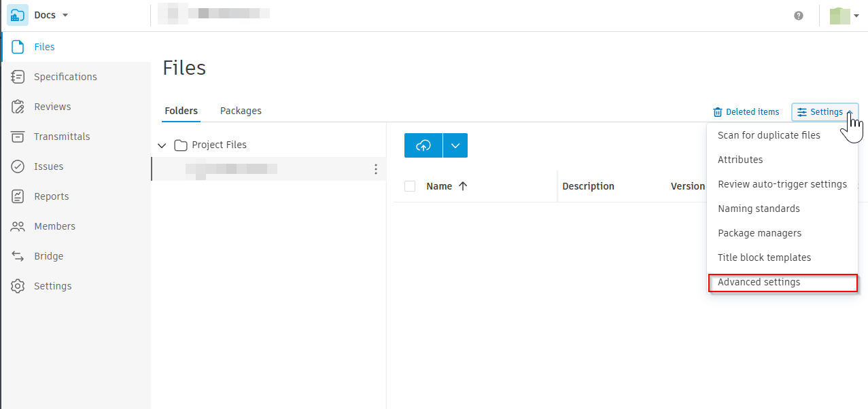Screen dimensions: 868x409
Task: Open Review auto-trigger settings
Action: [x=782, y=184]
